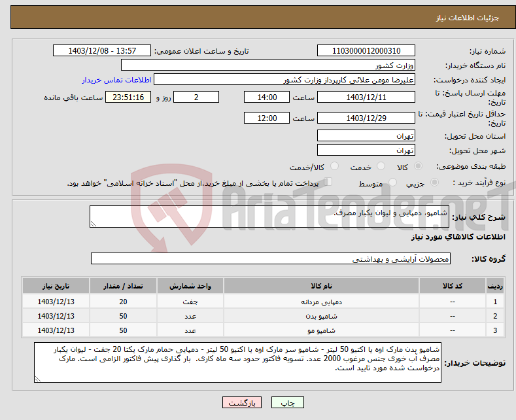
Task: Click the quantity 20 cell
Action: (x=123, y=302)
